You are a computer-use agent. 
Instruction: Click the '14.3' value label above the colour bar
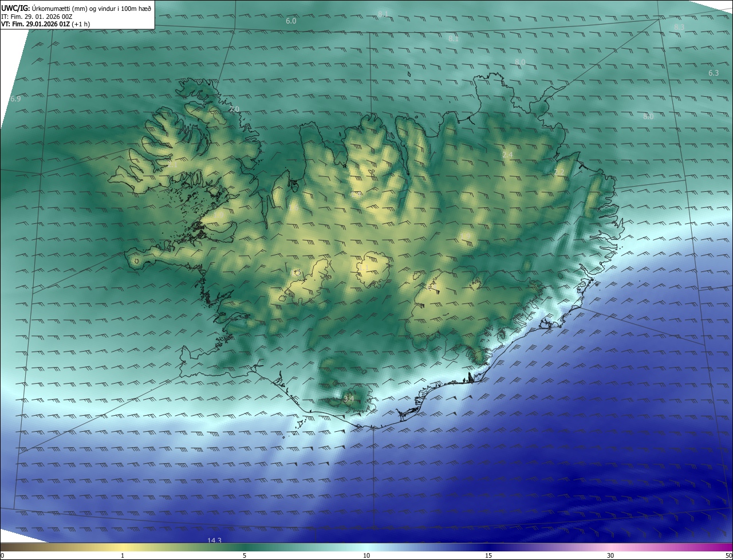(x=214, y=541)
